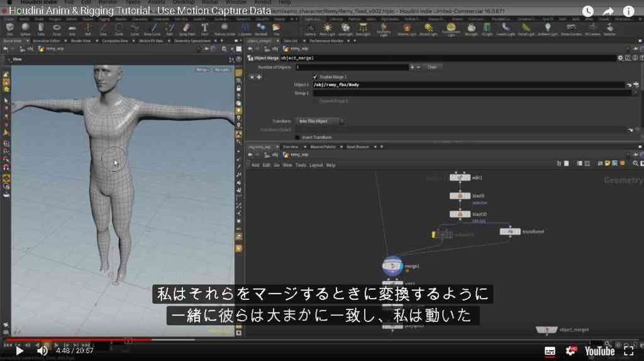The height and width of the screenshot is (361, 644).
Task: Select the Grid shelf tool
Action: [x=72, y=29]
